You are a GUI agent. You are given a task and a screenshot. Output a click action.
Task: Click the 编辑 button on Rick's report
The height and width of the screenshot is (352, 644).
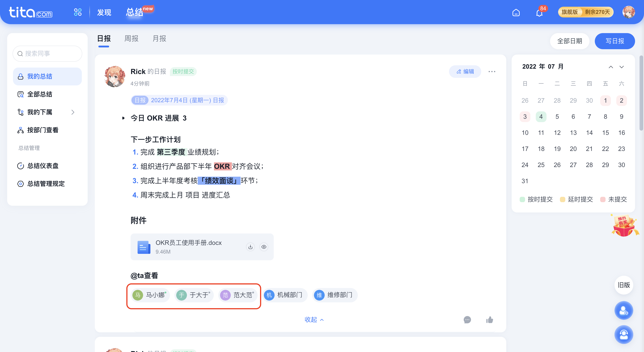[x=465, y=72]
